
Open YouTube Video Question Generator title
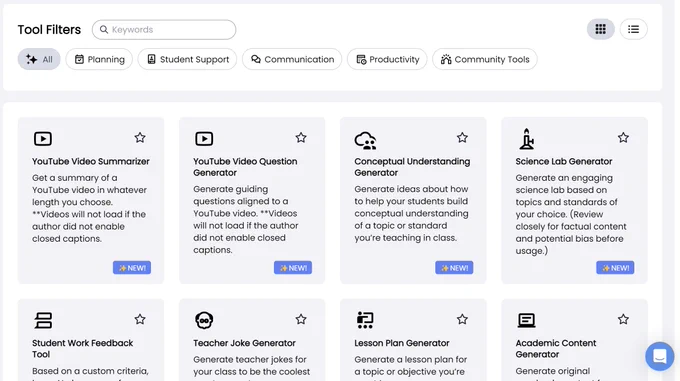coord(245,167)
